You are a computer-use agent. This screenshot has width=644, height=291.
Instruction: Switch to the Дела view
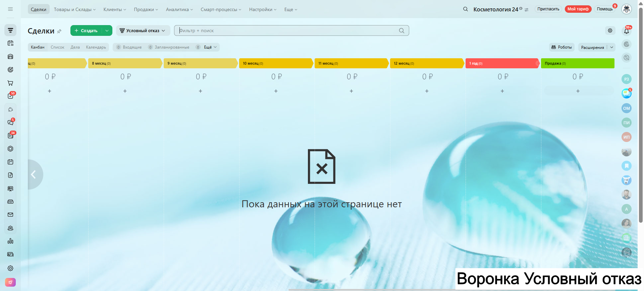[75, 47]
